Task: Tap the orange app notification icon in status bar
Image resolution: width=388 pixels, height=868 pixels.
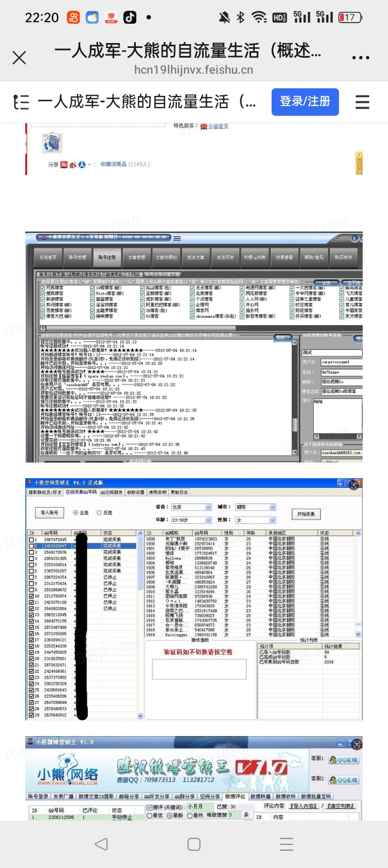Action: [x=73, y=17]
